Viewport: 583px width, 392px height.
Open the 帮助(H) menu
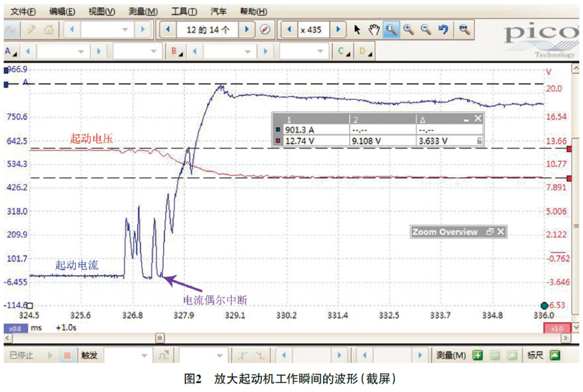tap(253, 11)
